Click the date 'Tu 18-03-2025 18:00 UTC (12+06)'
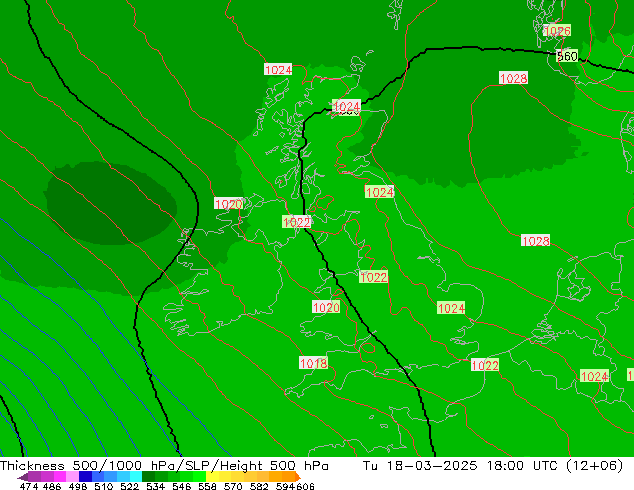This screenshot has width=634, height=490. 493,465
